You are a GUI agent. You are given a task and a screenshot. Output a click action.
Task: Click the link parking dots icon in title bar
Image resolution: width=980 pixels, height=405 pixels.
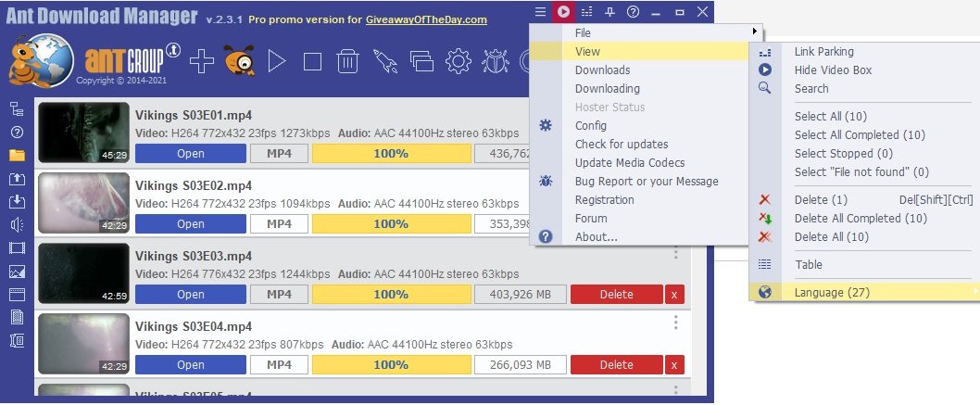pyautogui.click(x=586, y=11)
